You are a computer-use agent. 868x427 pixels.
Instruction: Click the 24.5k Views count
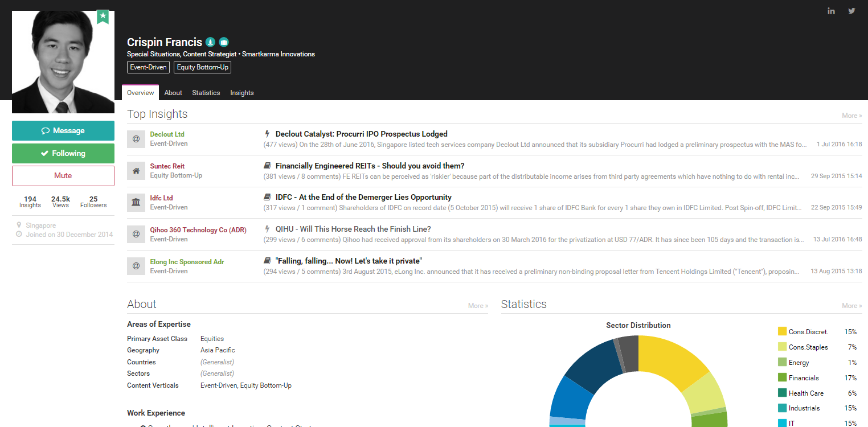coord(60,202)
